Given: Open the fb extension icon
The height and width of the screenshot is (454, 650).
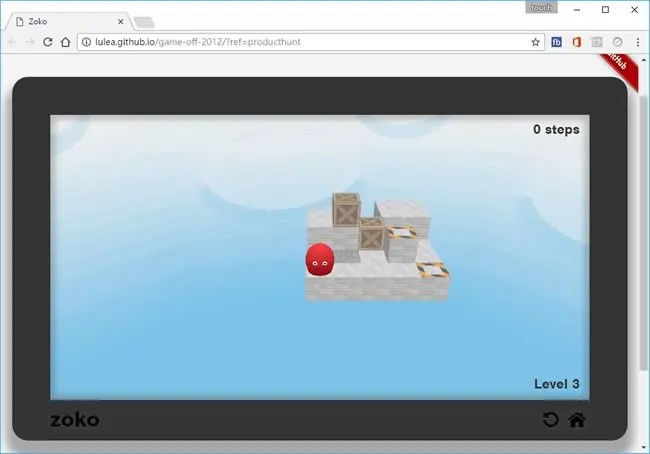Looking at the screenshot, I should click(x=556, y=42).
